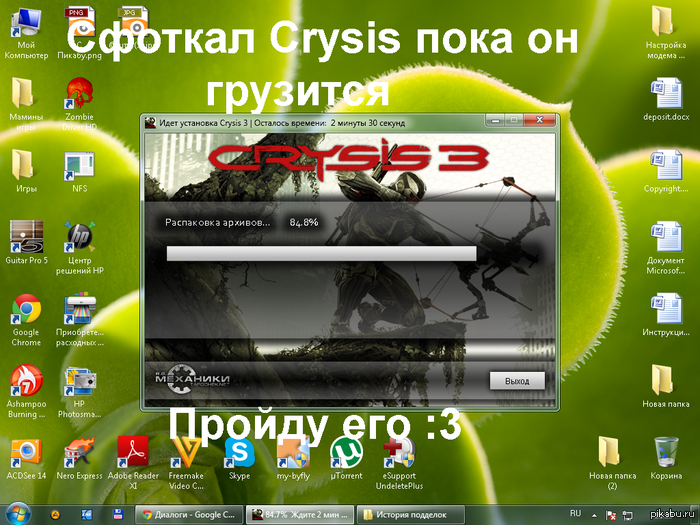Select the ACDSee 14 desktop icon
This screenshot has width=700, height=525.
(26, 453)
